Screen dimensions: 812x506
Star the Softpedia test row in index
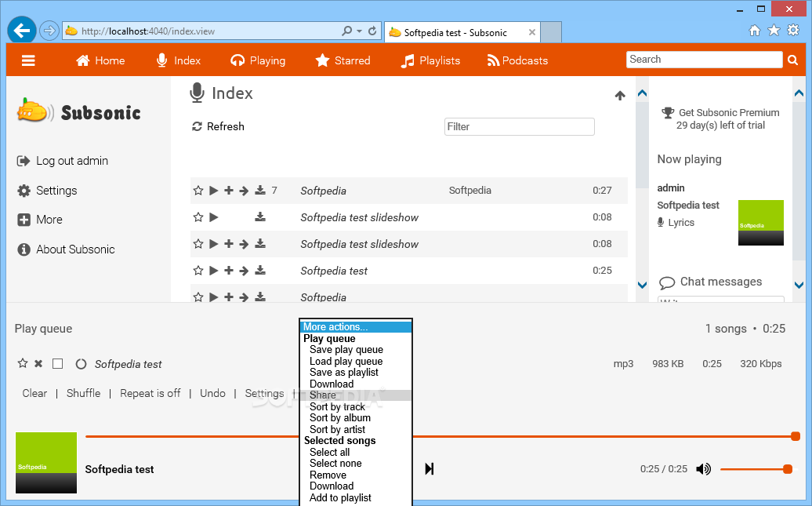(x=198, y=270)
